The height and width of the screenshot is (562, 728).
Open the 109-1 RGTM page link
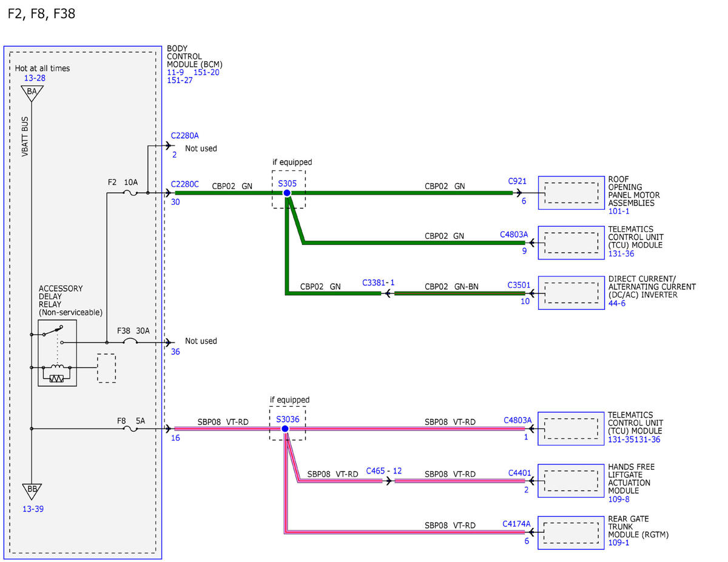click(x=618, y=543)
